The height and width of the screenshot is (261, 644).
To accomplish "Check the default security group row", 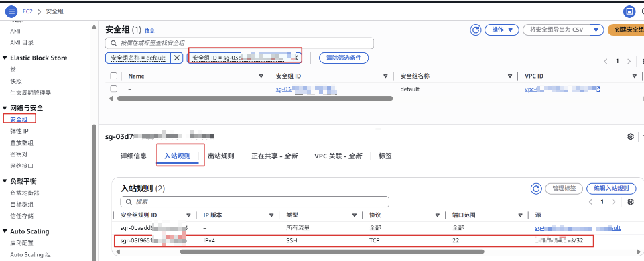I will click(x=114, y=89).
